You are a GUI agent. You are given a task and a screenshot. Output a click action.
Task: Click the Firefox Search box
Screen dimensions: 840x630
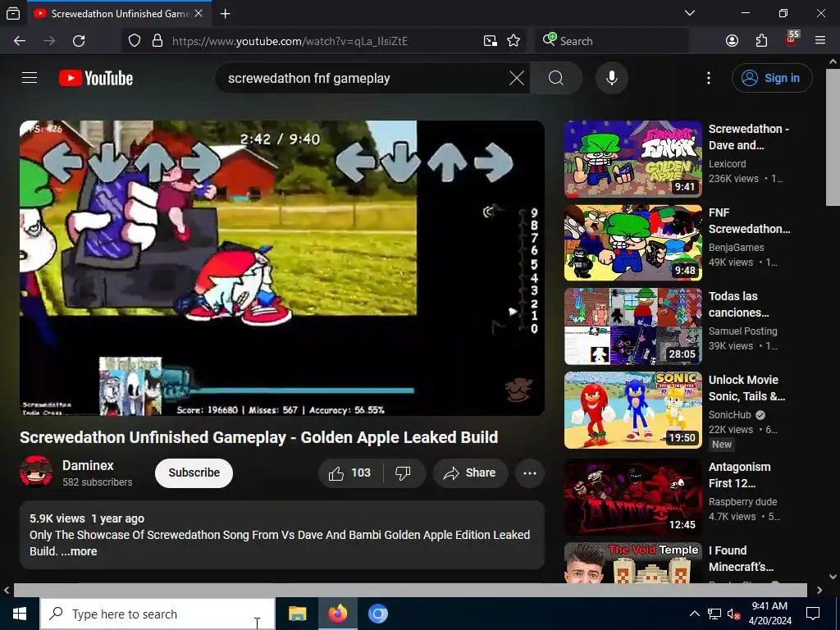pos(612,41)
